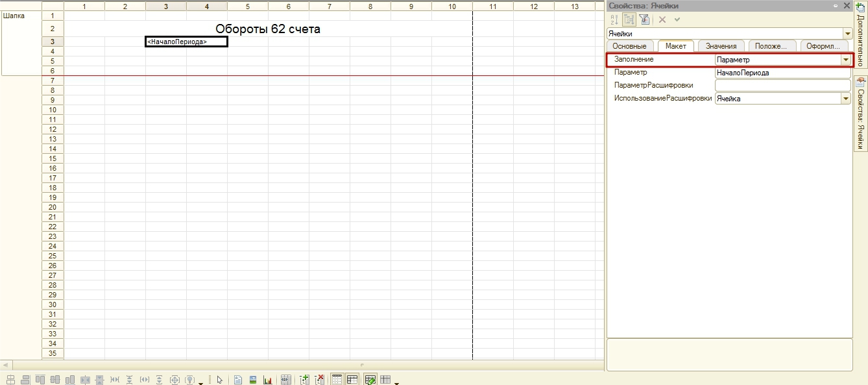Click the scroll-left arrow of the sheet scrollbar

pyautogui.click(x=6, y=365)
